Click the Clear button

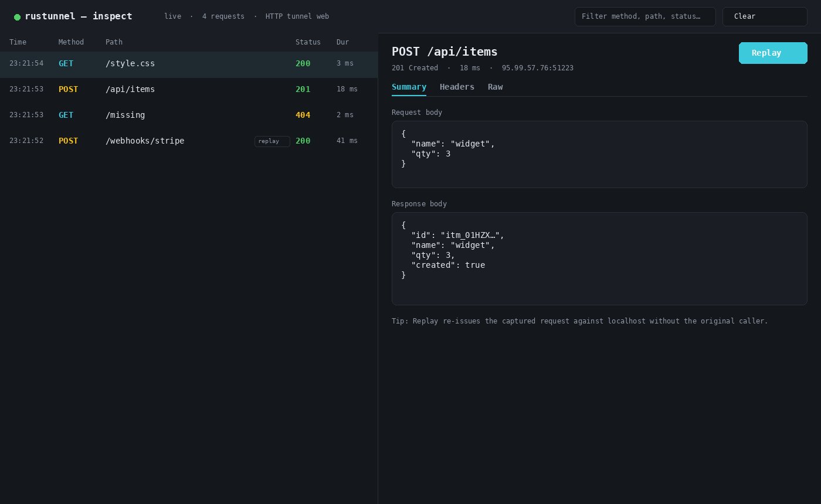click(x=765, y=16)
